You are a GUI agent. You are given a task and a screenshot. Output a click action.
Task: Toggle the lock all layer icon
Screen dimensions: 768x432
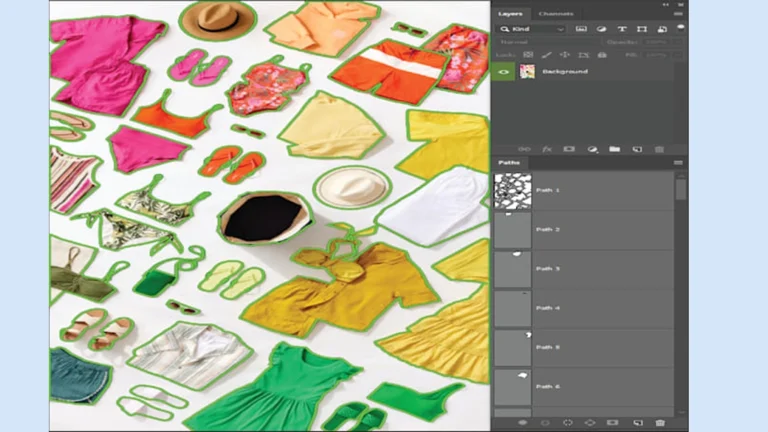(x=602, y=55)
